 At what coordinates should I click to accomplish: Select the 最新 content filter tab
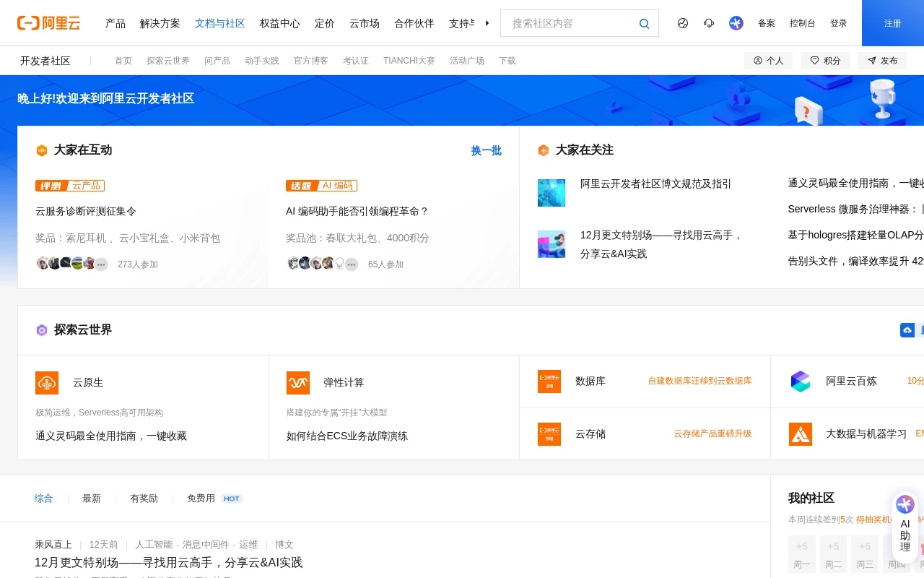(x=91, y=499)
